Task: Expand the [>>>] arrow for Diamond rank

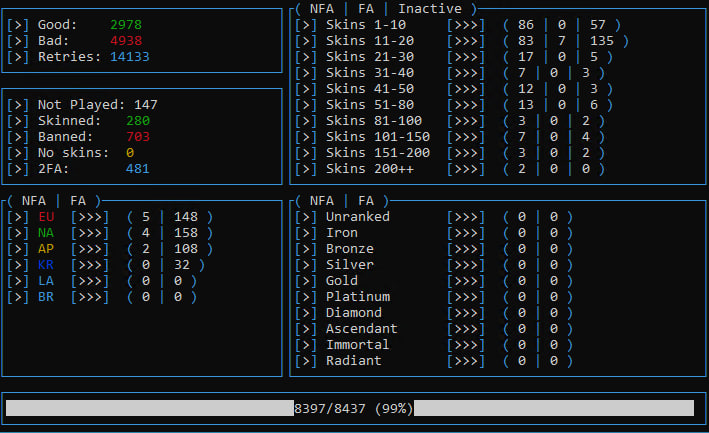Action: pyautogui.click(x=467, y=312)
